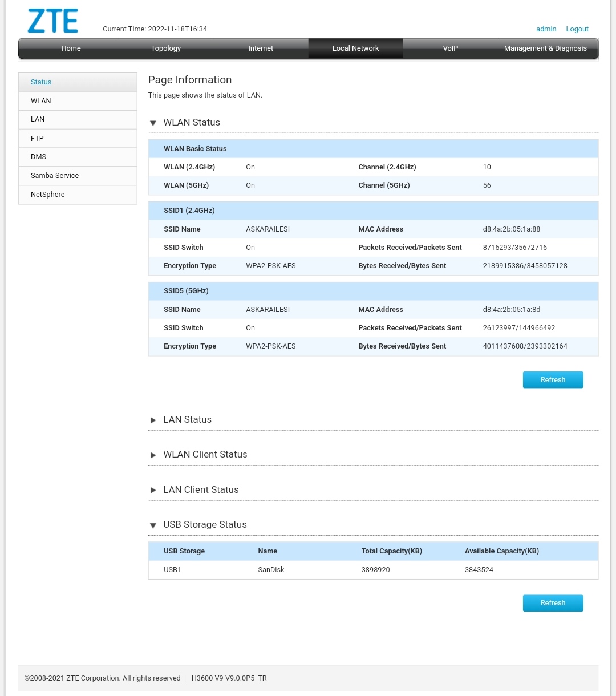Click the SanDisk USB storage name

point(271,570)
